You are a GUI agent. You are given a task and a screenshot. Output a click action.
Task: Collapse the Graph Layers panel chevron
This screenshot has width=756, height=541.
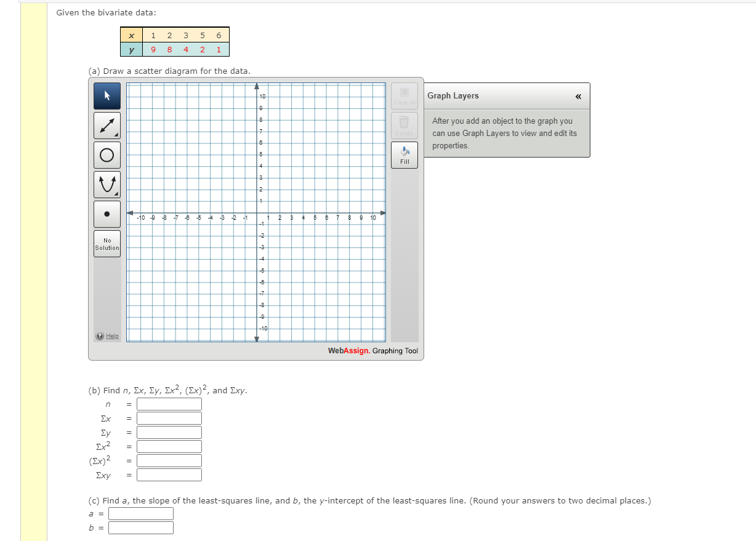[x=578, y=96]
